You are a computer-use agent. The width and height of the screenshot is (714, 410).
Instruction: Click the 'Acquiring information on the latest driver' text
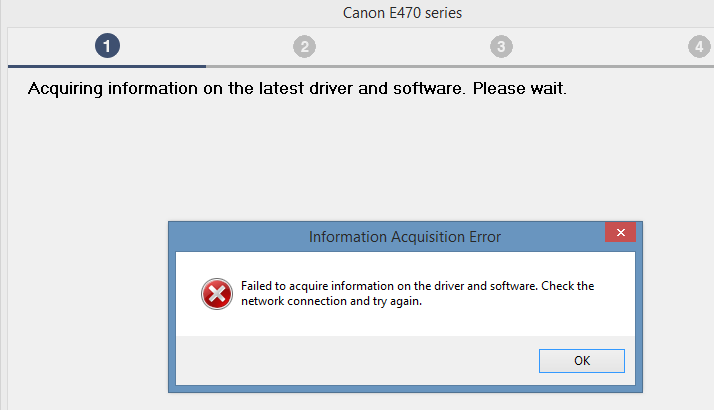pyautogui.click(x=297, y=89)
